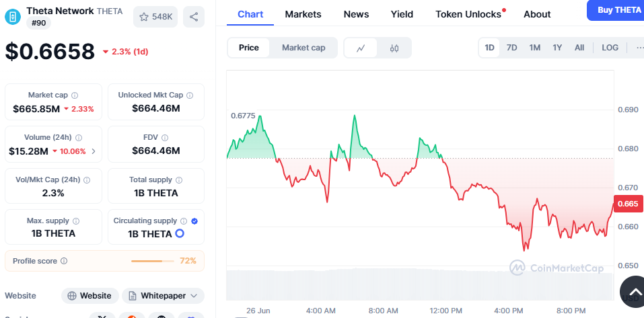Click the $0.6658 price heading

(50, 52)
